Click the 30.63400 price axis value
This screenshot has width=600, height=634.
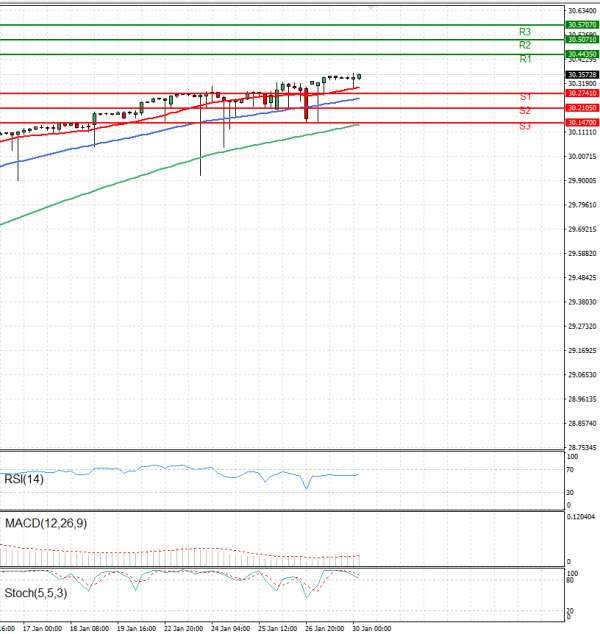coord(582,11)
